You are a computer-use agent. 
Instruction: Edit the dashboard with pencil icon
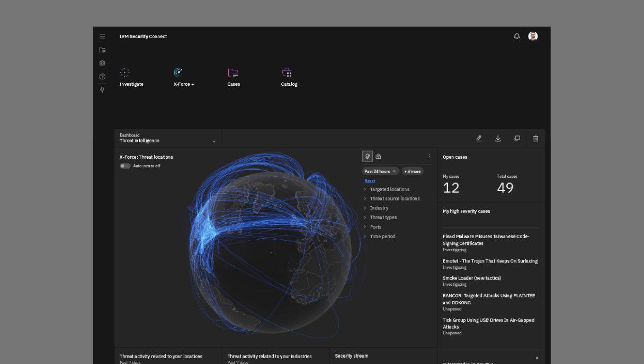pyautogui.click(x=479, y=139)
